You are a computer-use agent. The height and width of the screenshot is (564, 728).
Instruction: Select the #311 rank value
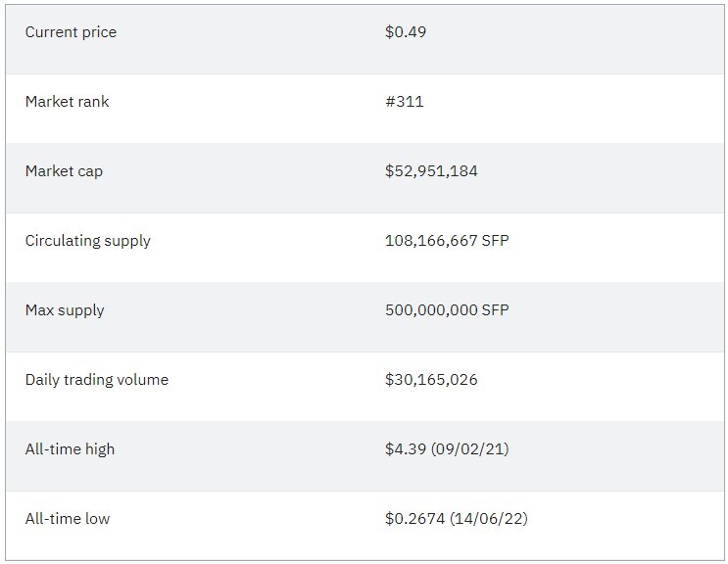[405, 101]
